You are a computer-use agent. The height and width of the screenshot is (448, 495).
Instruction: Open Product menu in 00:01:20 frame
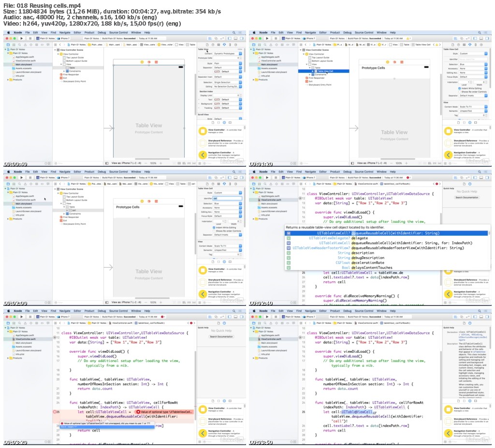pyautogui.click(x=335, y=32)
